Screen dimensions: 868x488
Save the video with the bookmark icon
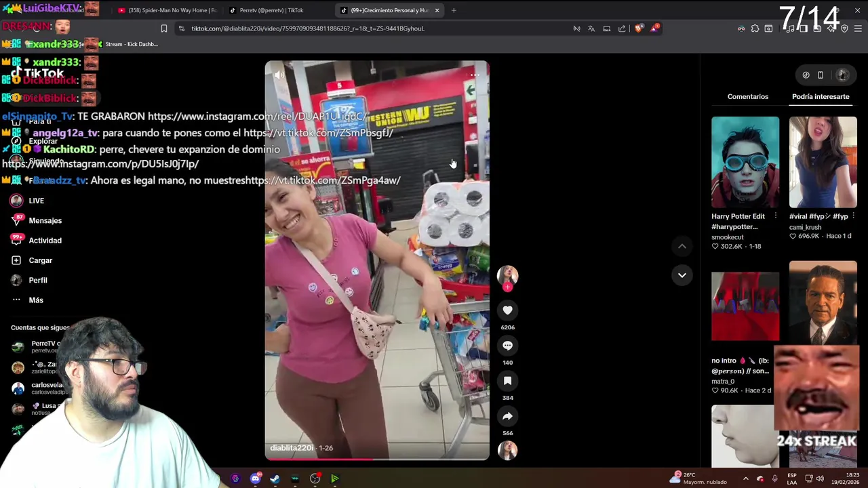click(x=507, y=381)
